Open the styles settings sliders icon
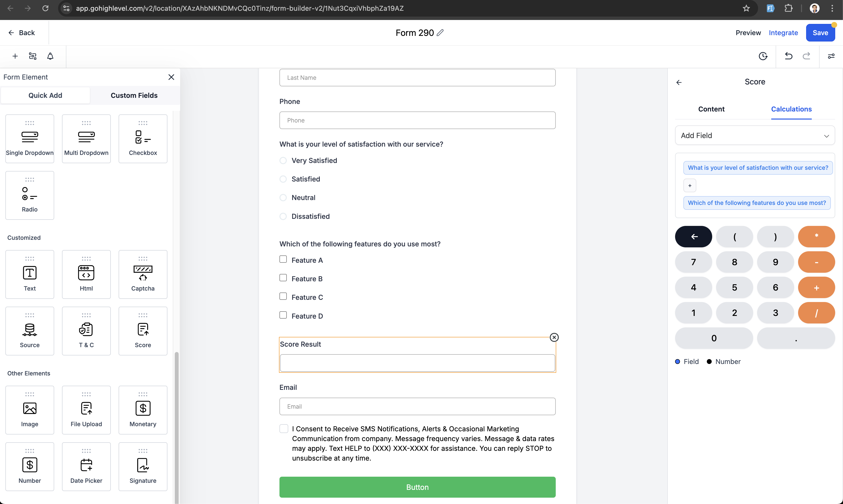843x504 pixels. [831, 56]
